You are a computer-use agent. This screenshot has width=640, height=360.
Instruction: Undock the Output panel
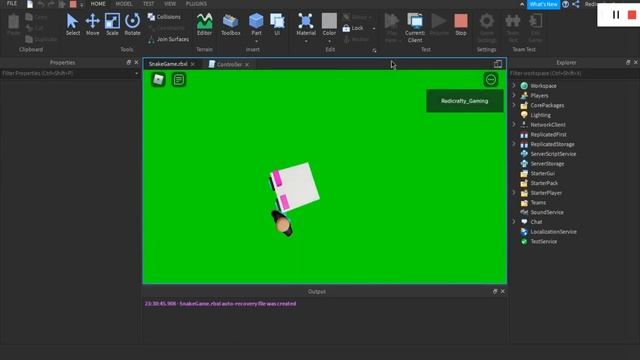click(495, 291)
